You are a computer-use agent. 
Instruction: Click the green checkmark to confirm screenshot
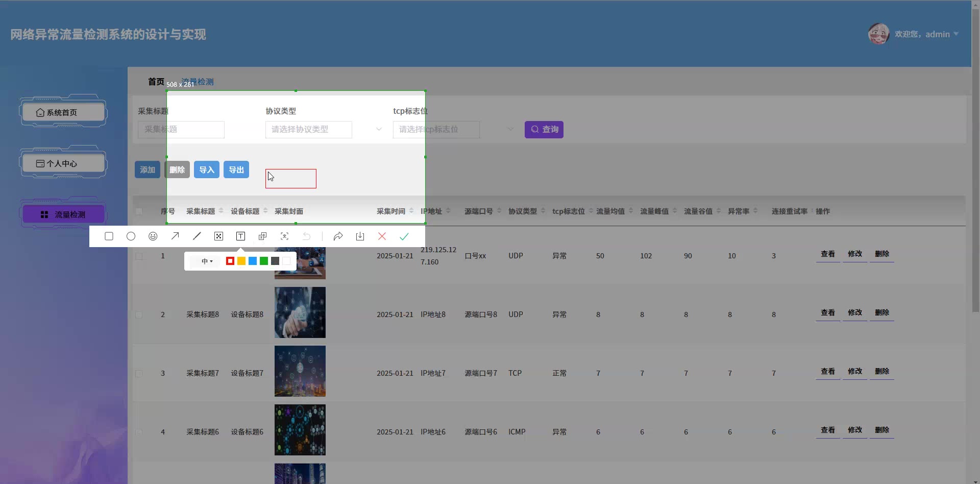click(x=404, y=236)
